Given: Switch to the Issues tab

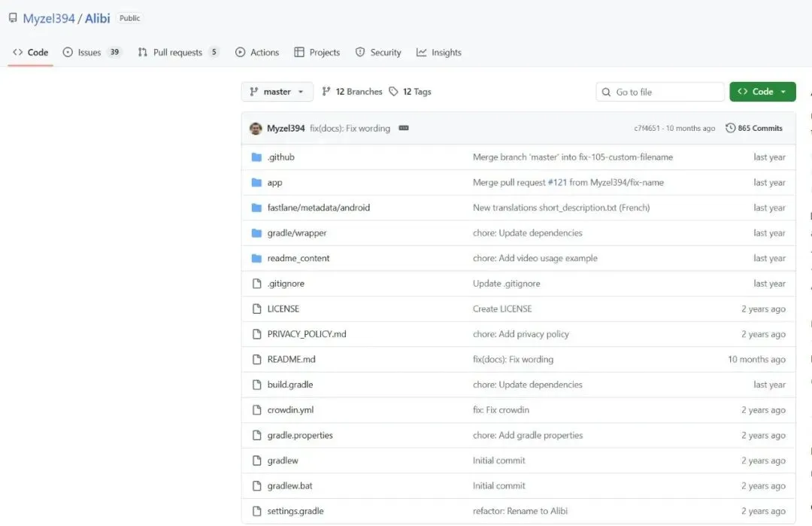Looking at the screenshot, I should (x=92, y=53).
